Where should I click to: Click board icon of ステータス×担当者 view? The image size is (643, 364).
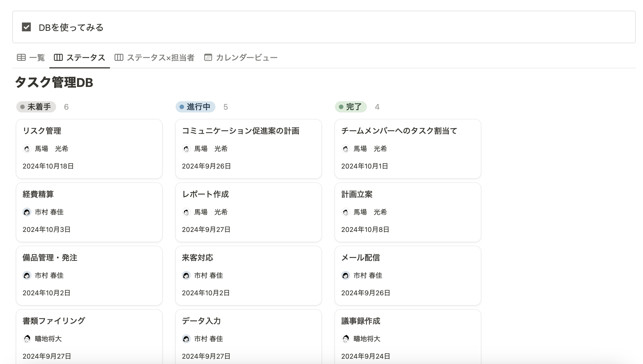tap(119, 57)
